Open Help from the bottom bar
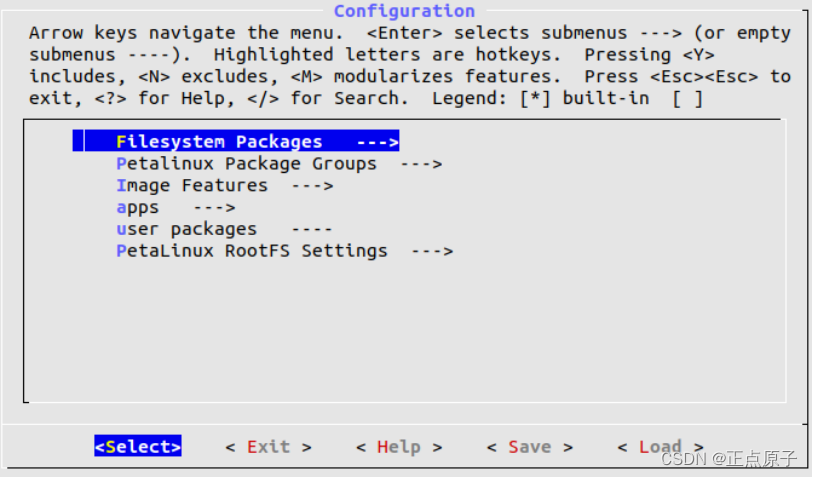The width and height of the screenshot is (813, 477). 399,447
